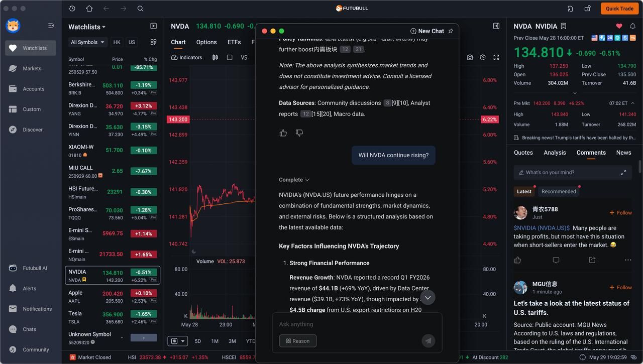Open the Indicators menu
The width and height of the screenshot is (643, 364).
186,57
